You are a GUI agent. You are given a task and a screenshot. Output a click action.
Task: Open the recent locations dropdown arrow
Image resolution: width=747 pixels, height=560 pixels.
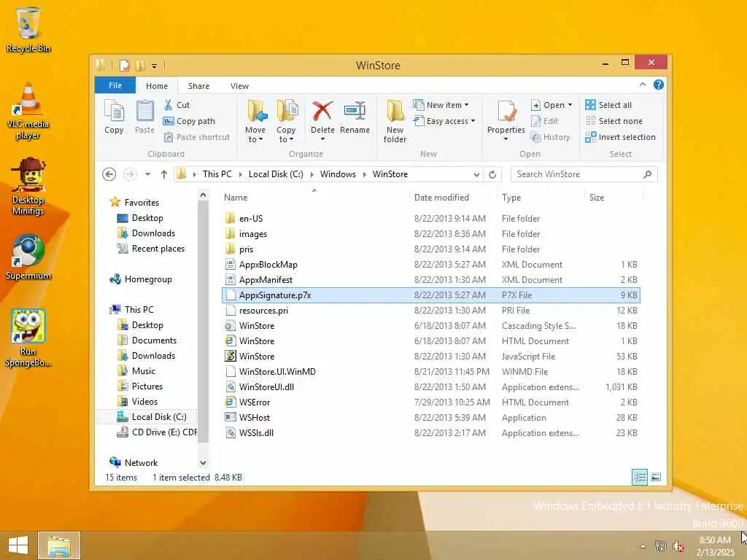point(147,174)
